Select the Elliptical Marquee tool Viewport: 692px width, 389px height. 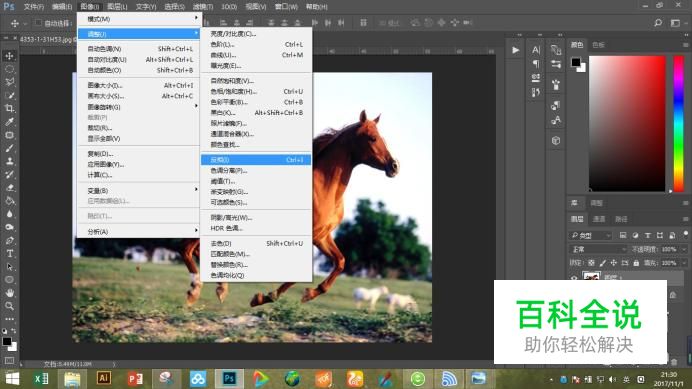(9, 69)
